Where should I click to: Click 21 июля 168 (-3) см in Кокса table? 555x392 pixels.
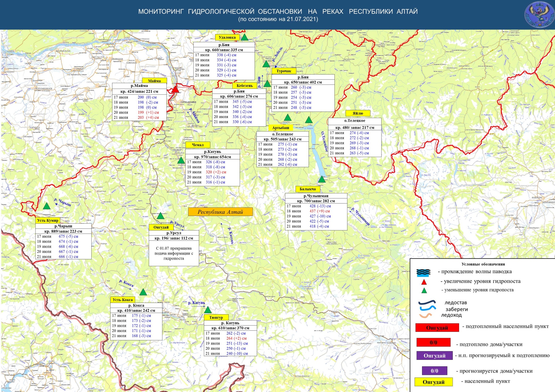(132, 336)
